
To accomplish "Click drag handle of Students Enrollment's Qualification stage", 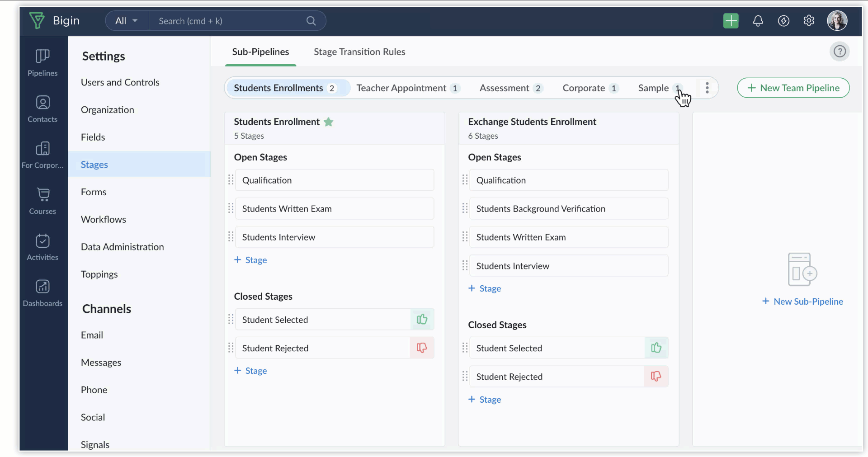I will pos(231,180).
